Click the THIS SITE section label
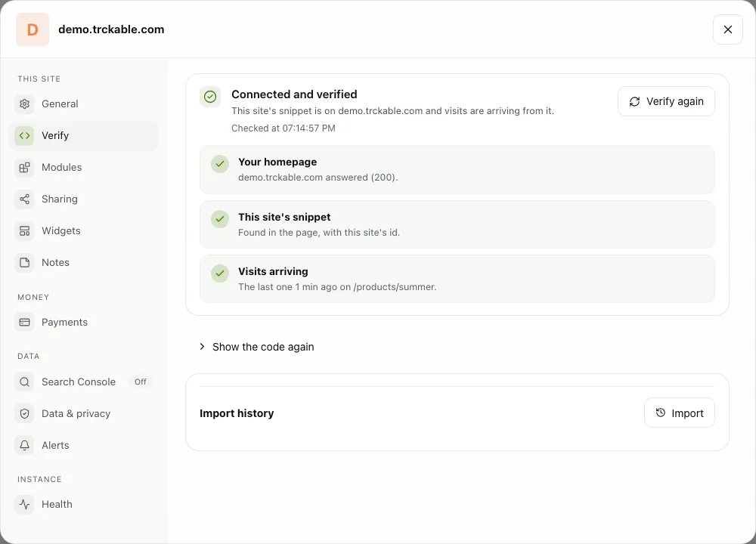 coord(39,79)
